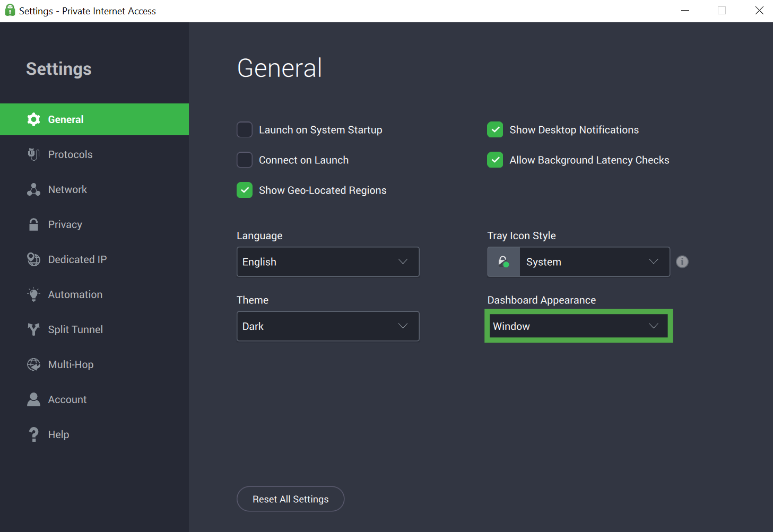Click the Protocols plug icon
773x532 pixels.
click(x=33, y=154)
